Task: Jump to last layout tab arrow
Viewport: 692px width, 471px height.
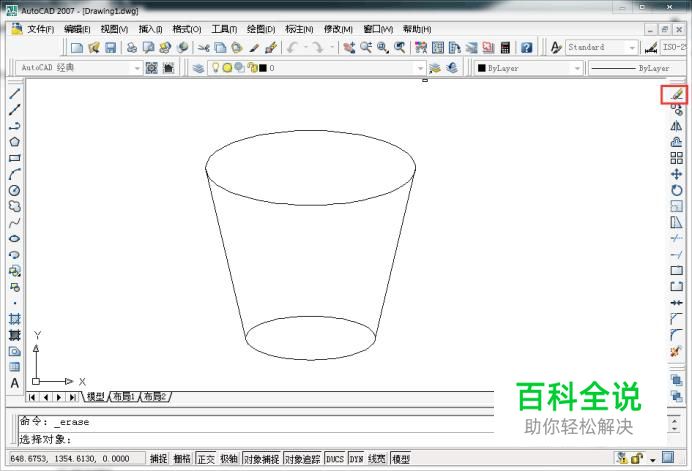Action: 72,397
